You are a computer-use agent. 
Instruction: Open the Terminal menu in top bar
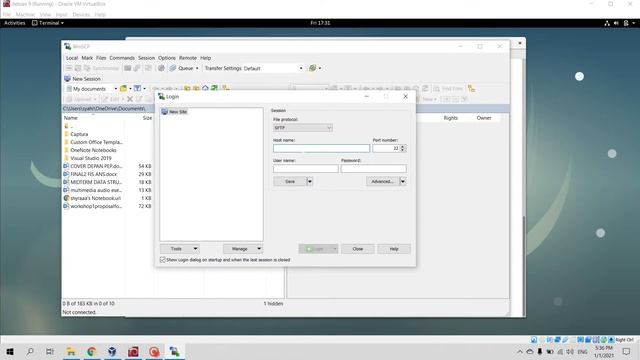point(48,23)
